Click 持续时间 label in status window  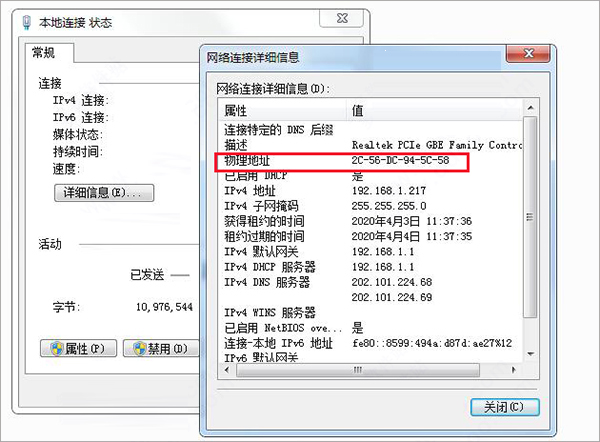pyautogui.click(x=78, y=152)
